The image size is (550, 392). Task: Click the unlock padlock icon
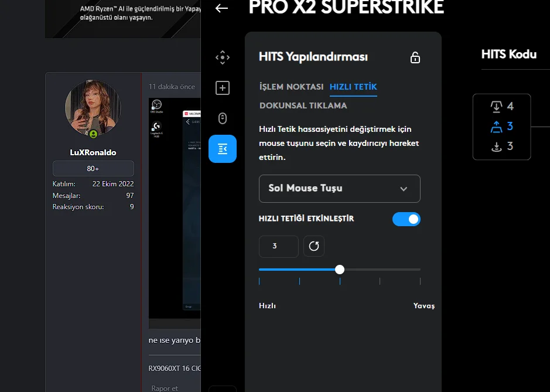[415, 57]
